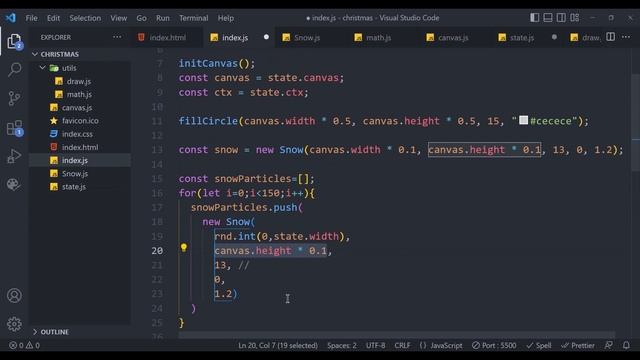Toggle Secondary Side Bar layout icon

click(x=561, y=18)
